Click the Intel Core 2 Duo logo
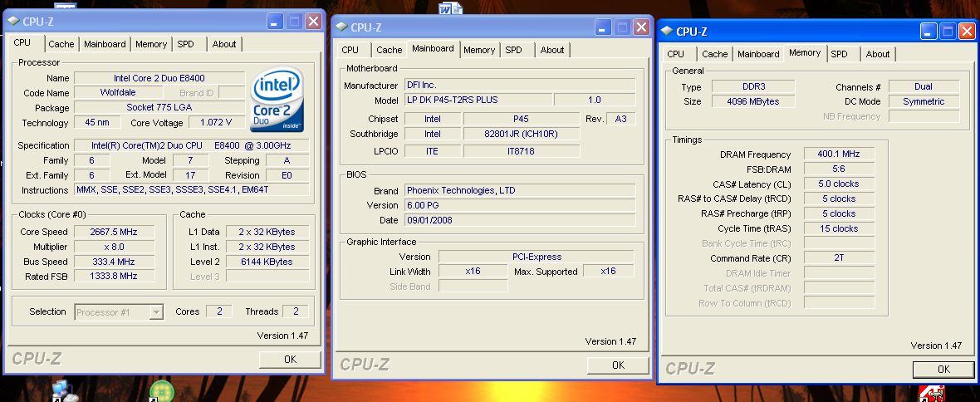This screenshot has height=402, width=980. pyautogui.click(x=277, y=100)
